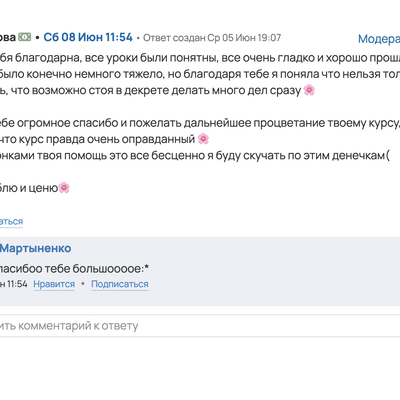Viewport: 400px width, 400px height.
Task: Click the truncated "Модера" link at top right
Action: 379,39
